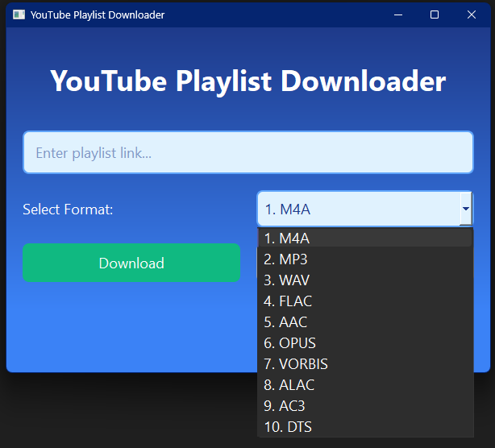The width and height of the screenshot is (495, 448).
Task: Minimize the YouTube Playlist Downloader window
Action: pos(398,15)
